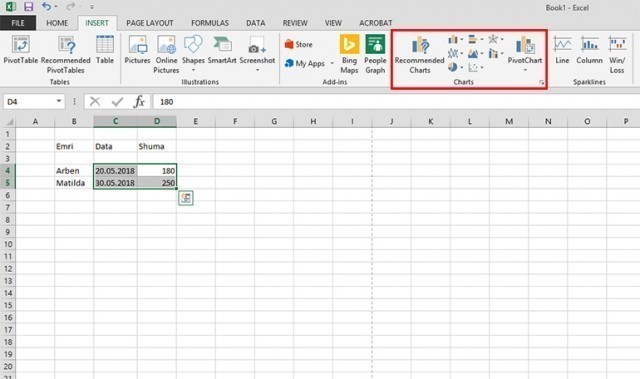Switch to the HOME tab
Image resolution: width=640 pixels, height=379 pixels.
point(57,23)
